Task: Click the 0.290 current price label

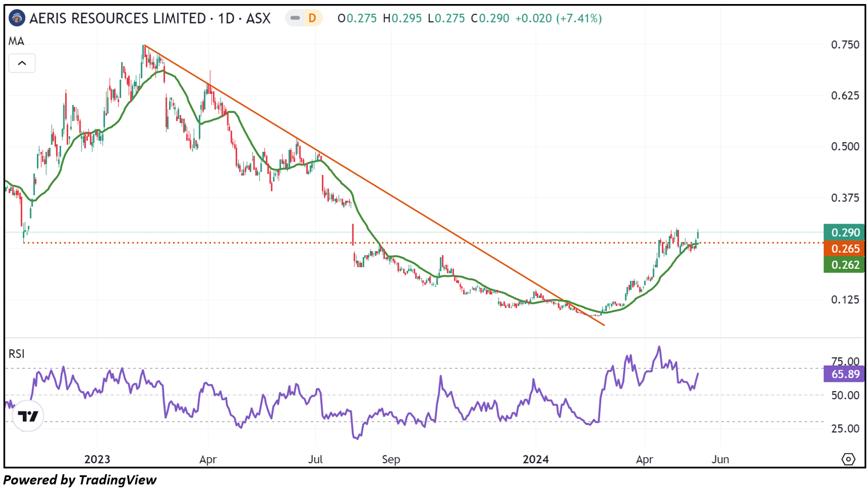Action: point(844,232)
